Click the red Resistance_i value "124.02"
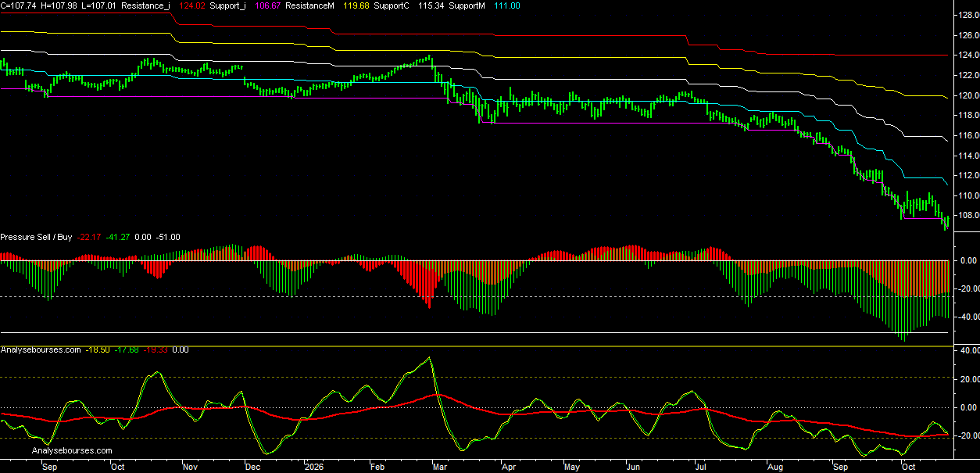The image size is (980, 473). (x=191, y=5)
